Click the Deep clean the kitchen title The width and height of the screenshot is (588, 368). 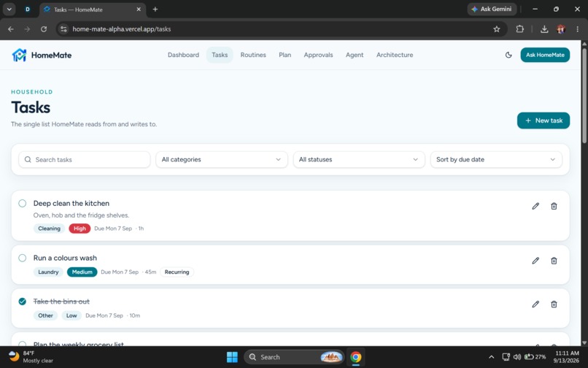[71, 204]
